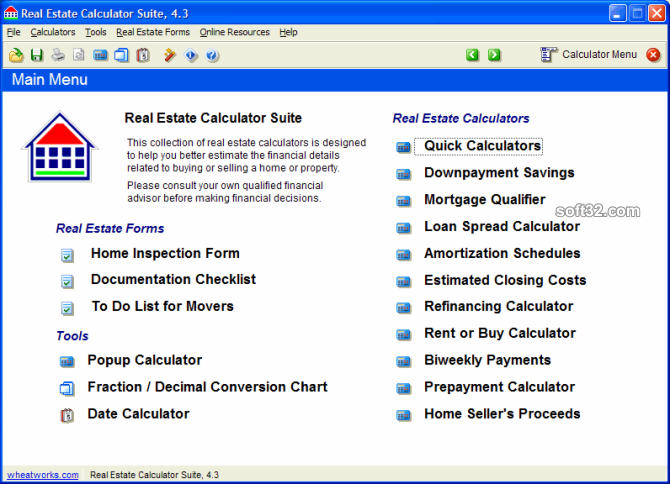Screen dimensions: 670x484
Task: Go back with green left arrow
Action: 472,55
